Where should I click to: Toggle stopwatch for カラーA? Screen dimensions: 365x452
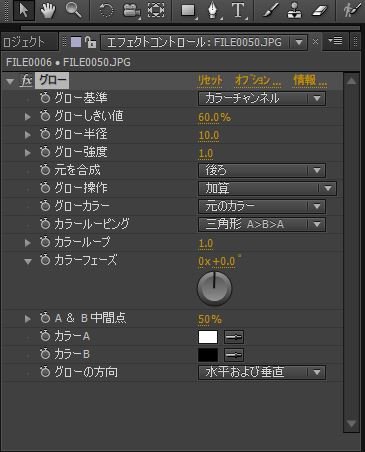(x=45, y=336)
